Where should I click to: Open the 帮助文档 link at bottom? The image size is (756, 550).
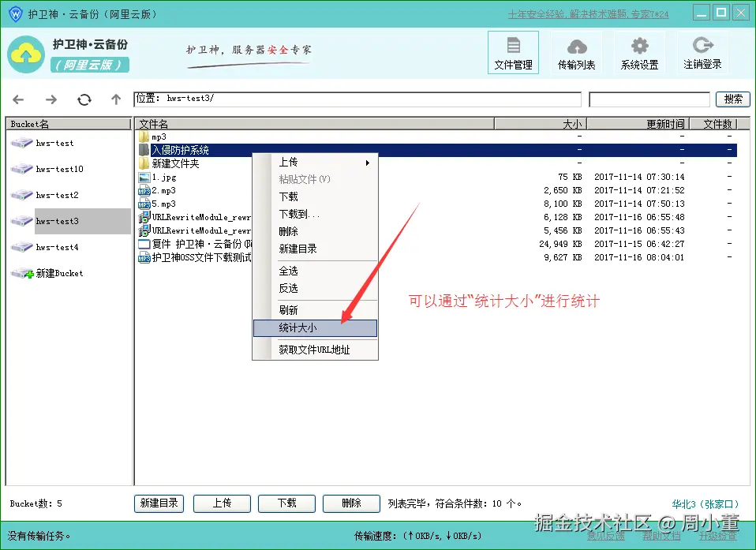click(x=664, y=536)
